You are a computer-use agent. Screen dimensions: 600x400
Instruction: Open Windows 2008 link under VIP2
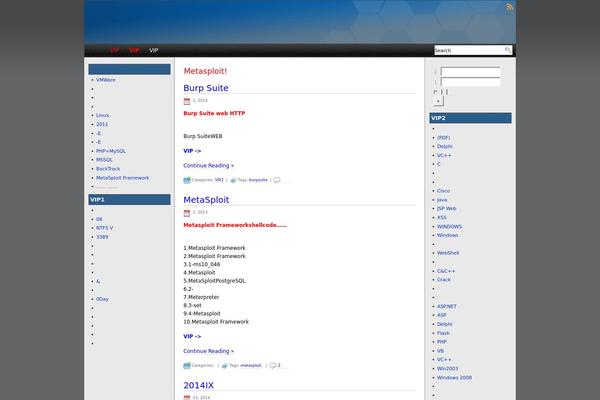[x=454, y=377]
